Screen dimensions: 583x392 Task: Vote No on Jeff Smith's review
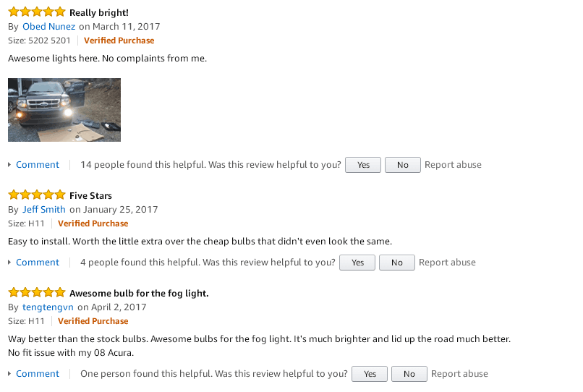(x=396, y=263)
